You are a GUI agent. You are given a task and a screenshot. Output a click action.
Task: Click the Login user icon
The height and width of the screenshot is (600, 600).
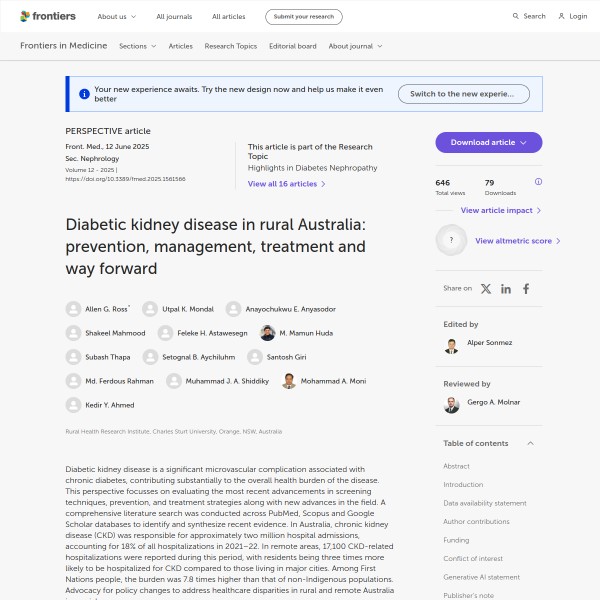[x=561, y=16]
